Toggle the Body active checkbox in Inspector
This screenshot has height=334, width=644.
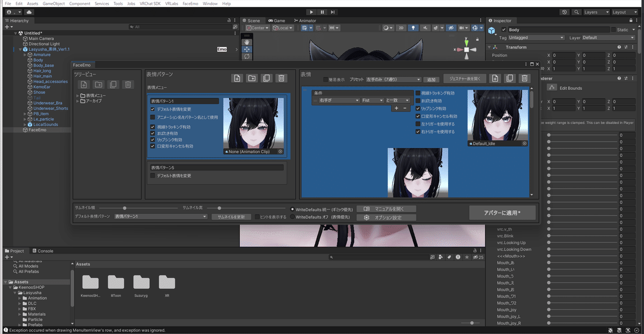pos(504,30)
